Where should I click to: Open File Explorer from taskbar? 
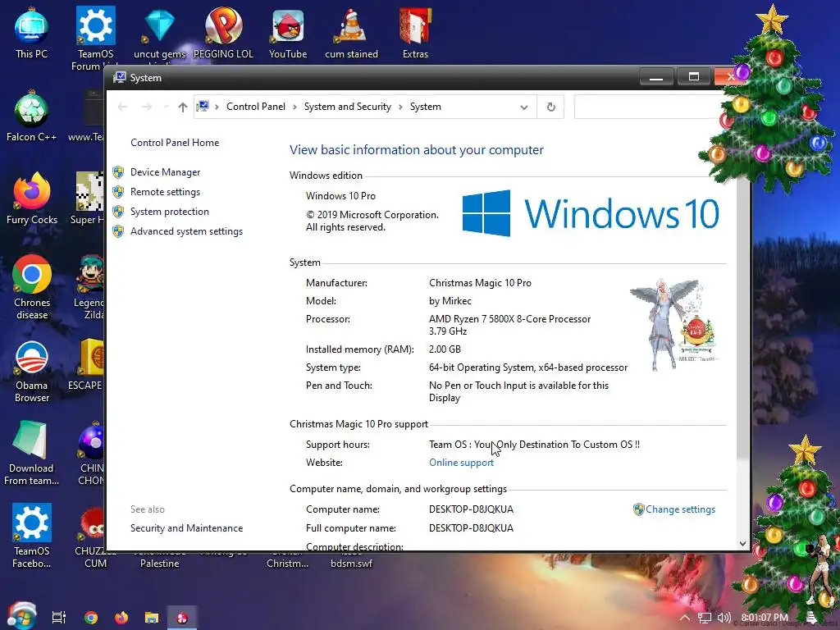[x=152, y=618]
